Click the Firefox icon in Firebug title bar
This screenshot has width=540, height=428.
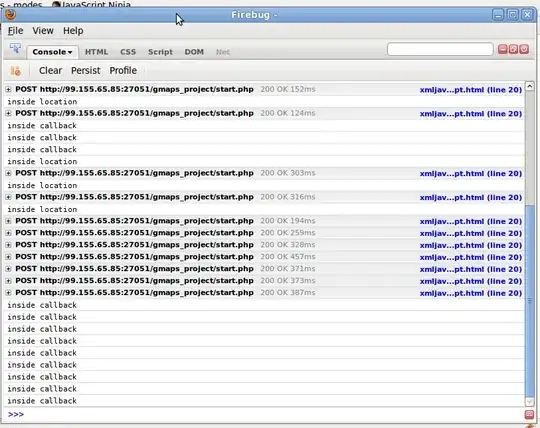coord(10,15)
